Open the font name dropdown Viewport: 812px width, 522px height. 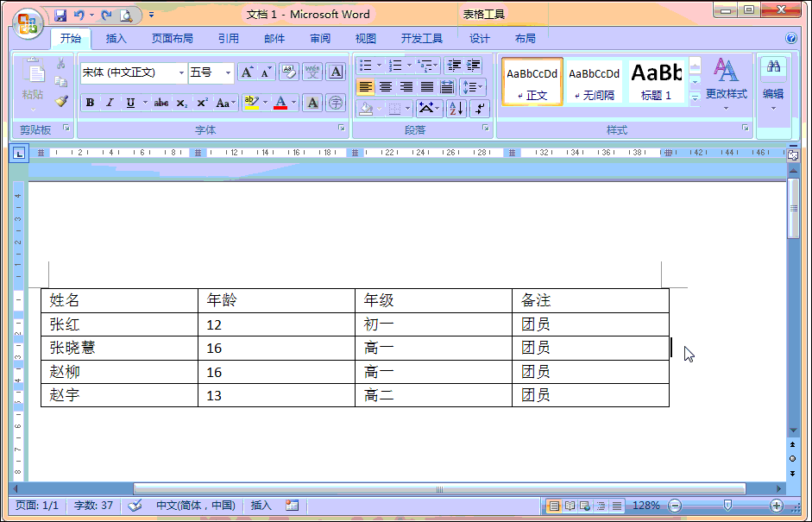click(181, 72)
